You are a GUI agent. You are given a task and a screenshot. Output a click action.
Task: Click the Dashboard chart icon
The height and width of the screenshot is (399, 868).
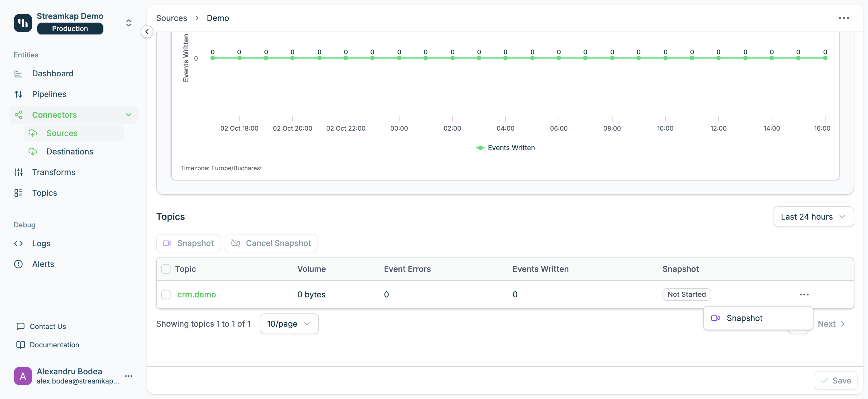click(19, 73)
